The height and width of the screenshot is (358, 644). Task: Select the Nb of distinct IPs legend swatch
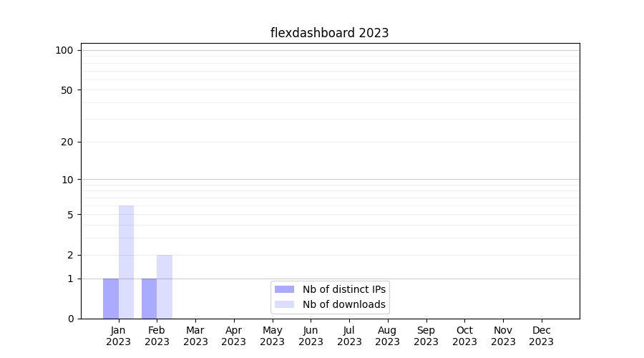pos(284,289)
